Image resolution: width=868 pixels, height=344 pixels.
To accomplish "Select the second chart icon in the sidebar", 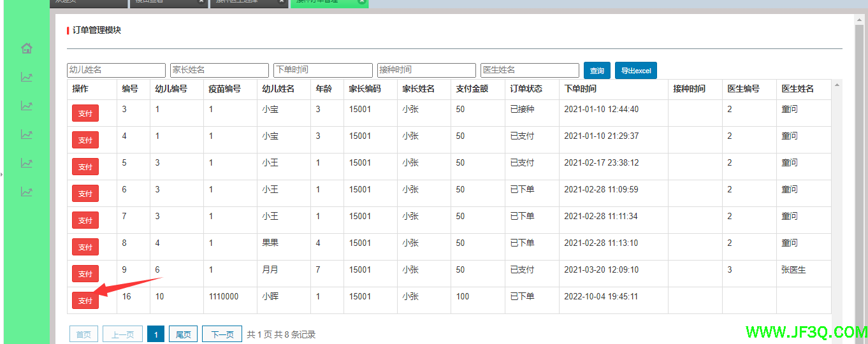I will (x=26, y=106).
